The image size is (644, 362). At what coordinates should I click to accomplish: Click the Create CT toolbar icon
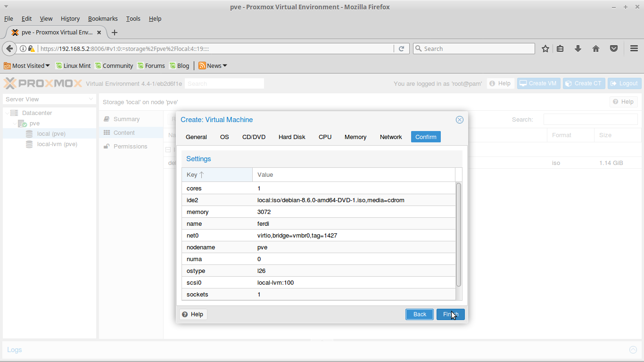(584, 83)
